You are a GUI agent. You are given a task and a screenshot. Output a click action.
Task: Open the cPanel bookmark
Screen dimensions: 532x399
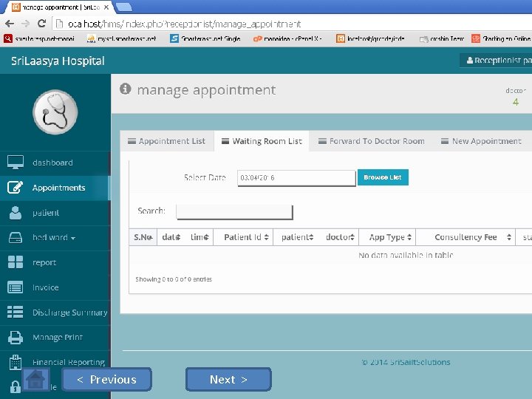point(287,38)
